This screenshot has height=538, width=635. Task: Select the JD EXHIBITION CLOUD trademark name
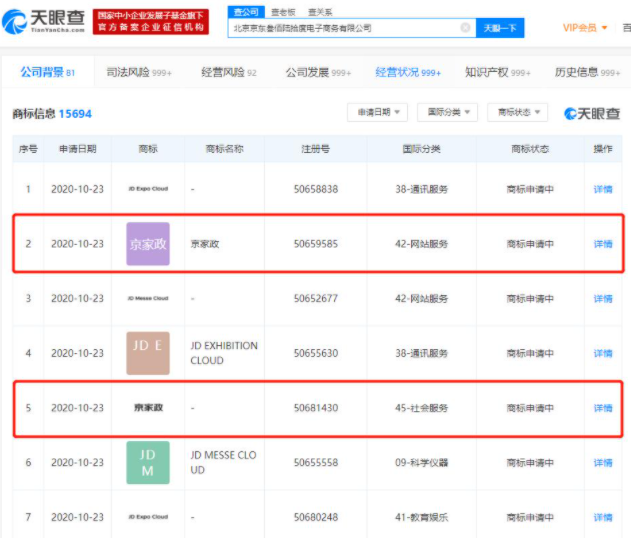pyautogui.click(x=224, y=353)
